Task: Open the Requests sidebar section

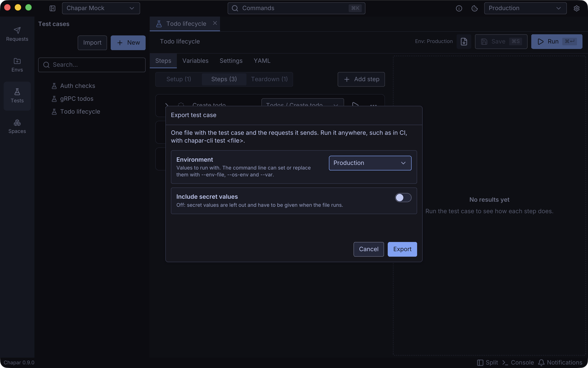Action: pyautogui.click(x=17, y=34)
